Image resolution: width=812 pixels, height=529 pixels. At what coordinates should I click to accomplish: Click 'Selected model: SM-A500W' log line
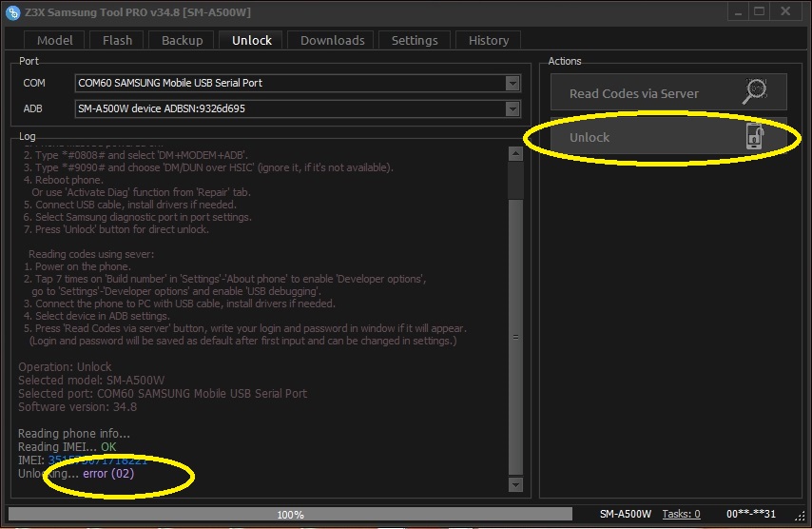(91, 381)
